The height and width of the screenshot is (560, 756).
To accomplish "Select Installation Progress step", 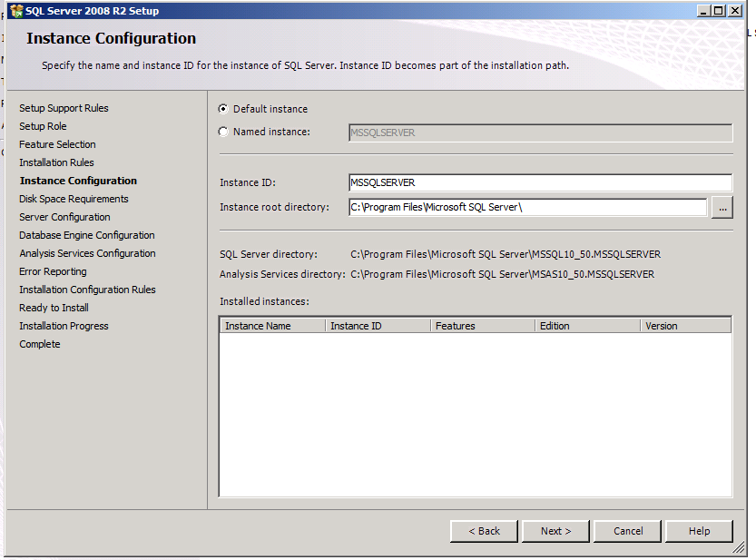I will (64, 326).
